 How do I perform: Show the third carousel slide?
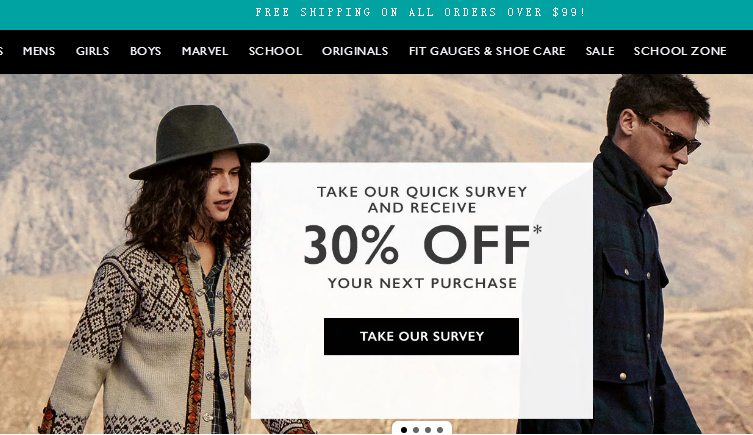coord(428,430)
